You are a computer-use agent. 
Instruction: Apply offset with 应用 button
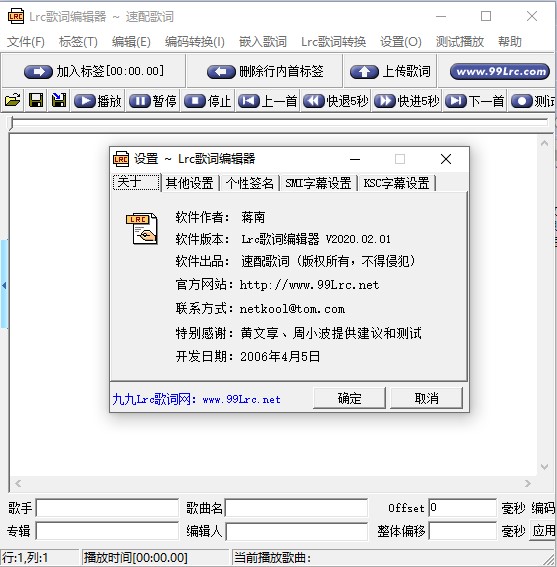(543, 530)
